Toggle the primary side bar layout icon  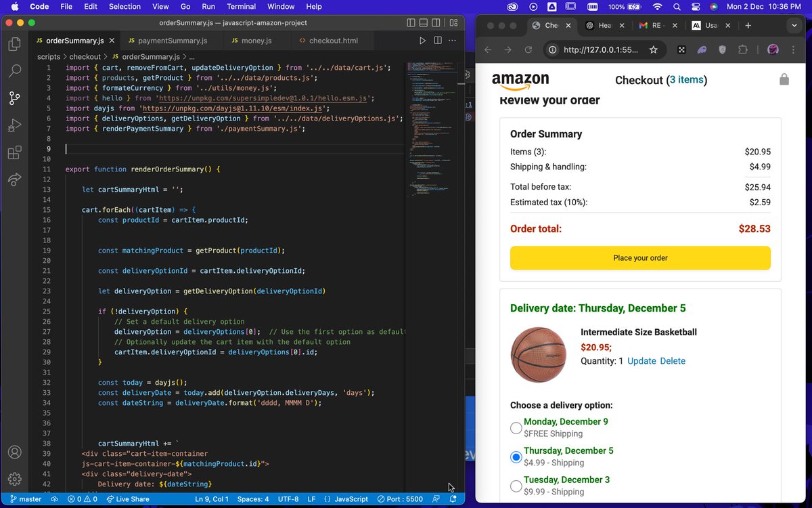tap(411, 22)
